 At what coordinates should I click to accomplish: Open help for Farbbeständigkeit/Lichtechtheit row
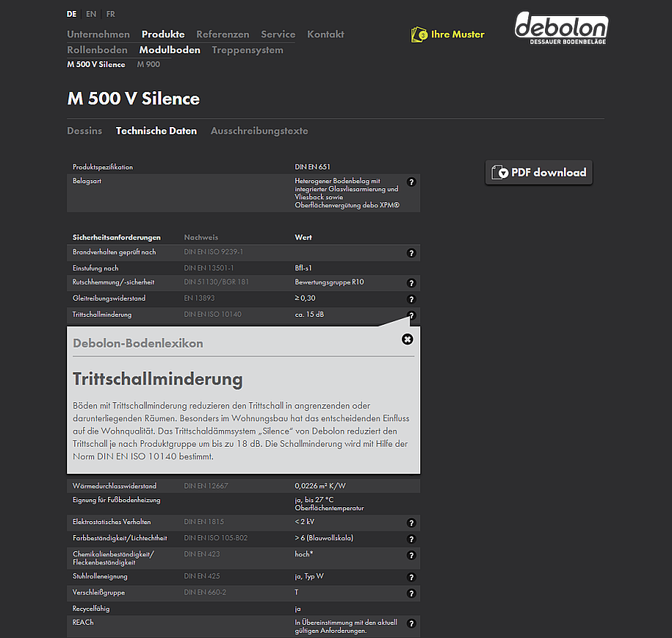pyautogui.click(x=411, y=539)
